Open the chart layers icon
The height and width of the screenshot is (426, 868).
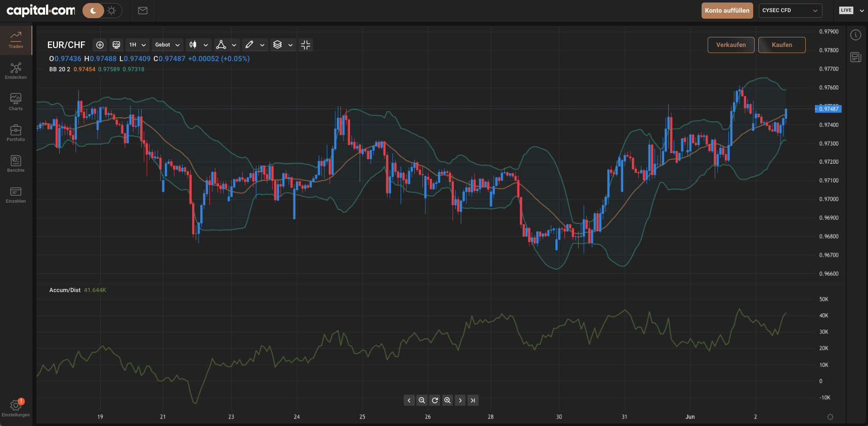pyautogui.click(x=277, y=45)
